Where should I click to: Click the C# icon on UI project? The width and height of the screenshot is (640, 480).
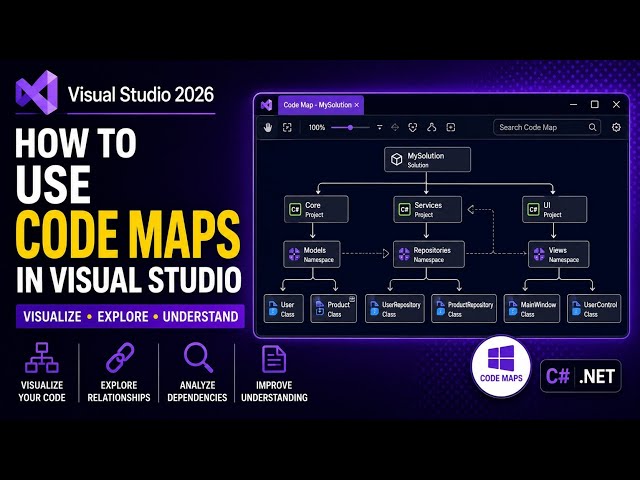pyautogui.click(x=533, y=209)
